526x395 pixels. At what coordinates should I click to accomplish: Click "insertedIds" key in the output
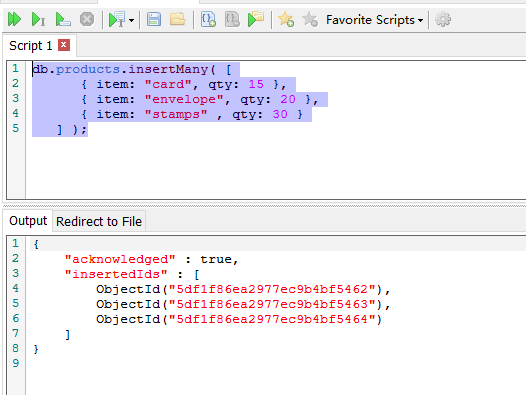pos(116,275)
